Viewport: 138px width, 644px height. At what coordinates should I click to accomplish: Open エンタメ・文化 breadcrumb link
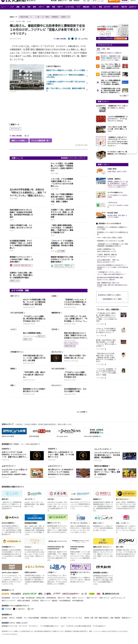(20, 21)
